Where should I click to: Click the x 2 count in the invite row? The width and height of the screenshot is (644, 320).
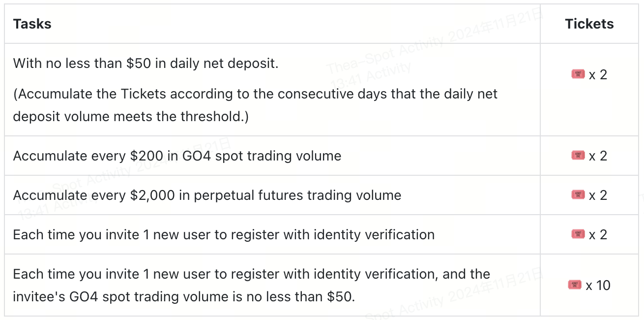pos(598,235)
